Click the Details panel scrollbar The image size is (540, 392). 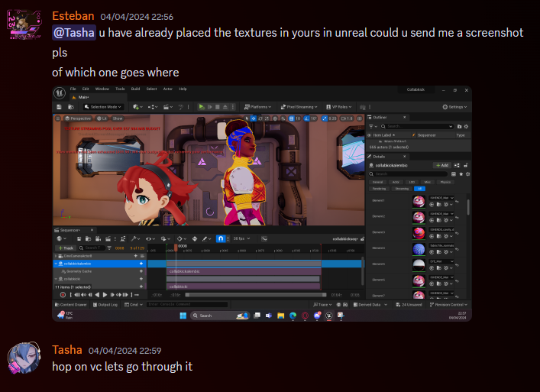pyautogui.click(x=468, y=207)
